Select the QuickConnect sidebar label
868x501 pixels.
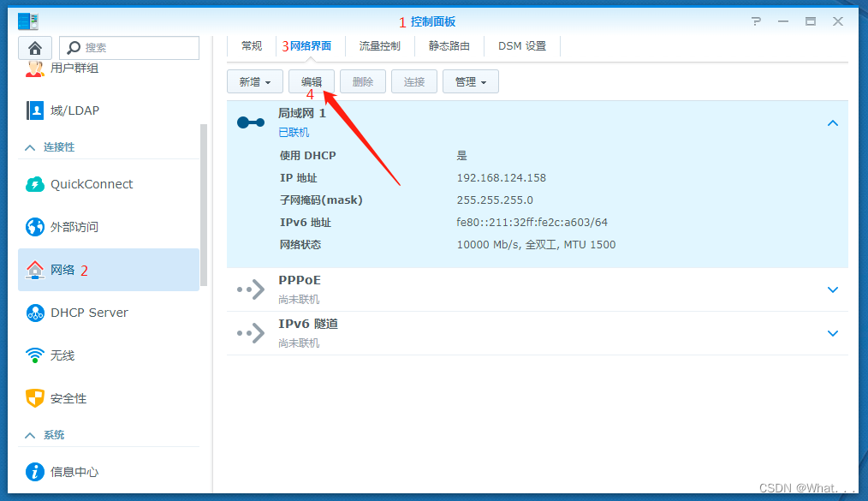[x=92, y=184]
